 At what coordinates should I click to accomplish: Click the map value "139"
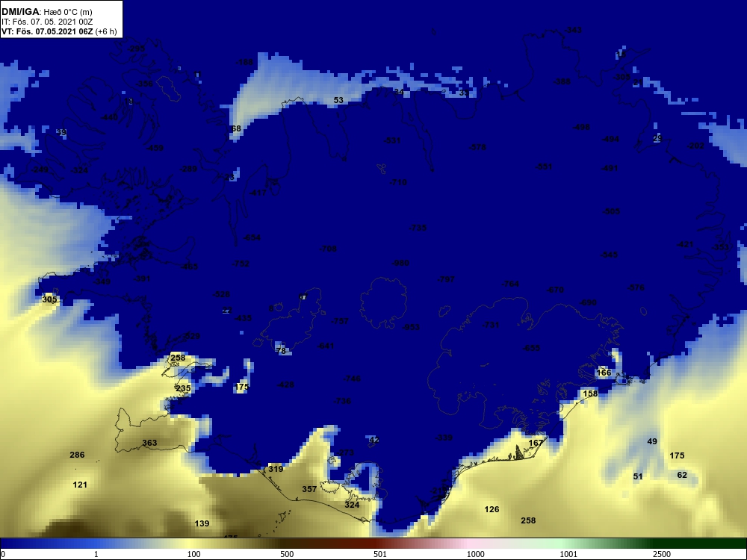coord(202,523)
